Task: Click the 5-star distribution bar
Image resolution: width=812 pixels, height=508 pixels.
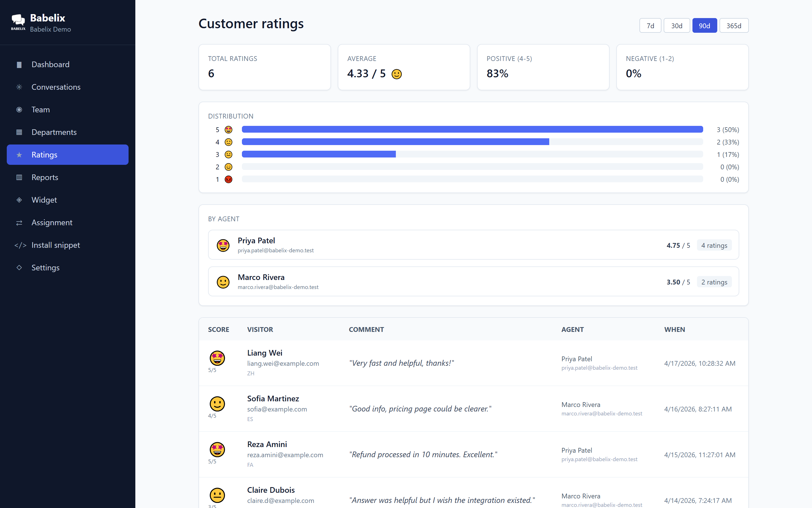Action: 473,129
